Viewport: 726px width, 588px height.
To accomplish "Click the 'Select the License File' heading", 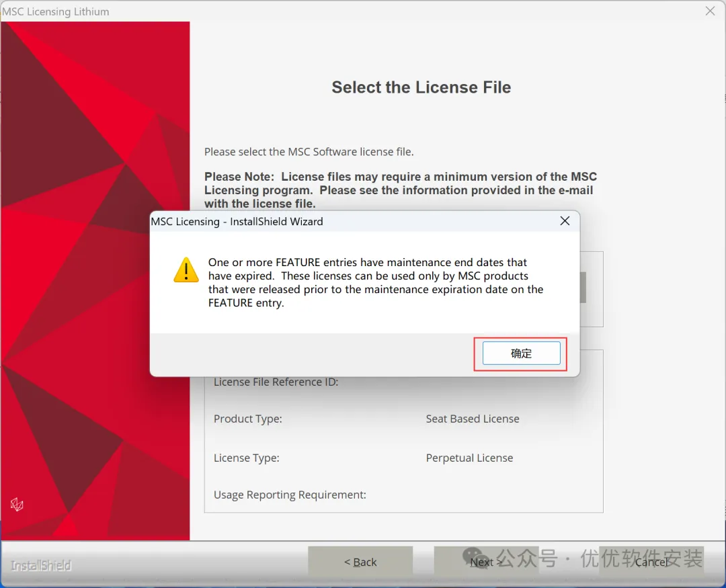I will click(x=421, y=87).
